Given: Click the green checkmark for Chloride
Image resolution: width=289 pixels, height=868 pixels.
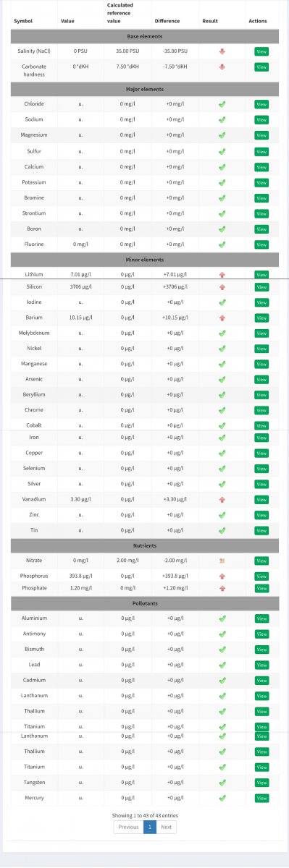Looking at the screenshot, I should click(x=222, y=104).
